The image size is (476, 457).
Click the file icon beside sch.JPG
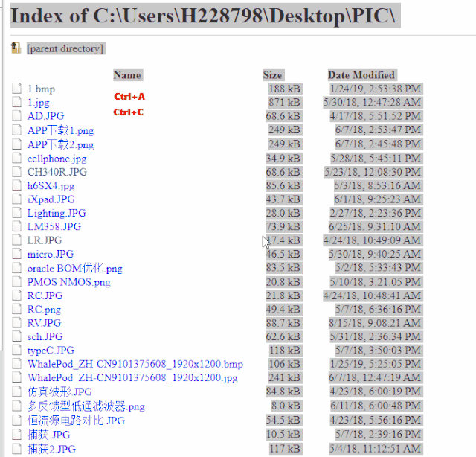click(x=16, y=336)
